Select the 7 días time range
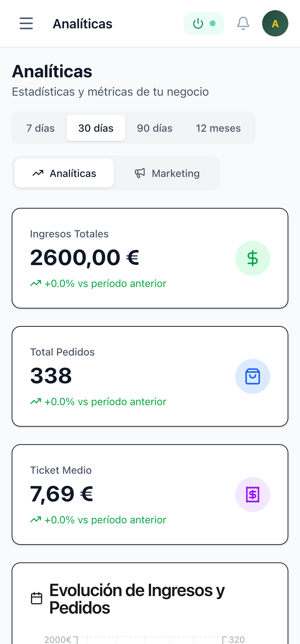Image resolution: width=300 pixels, height=644 pixels. point(40,128)
